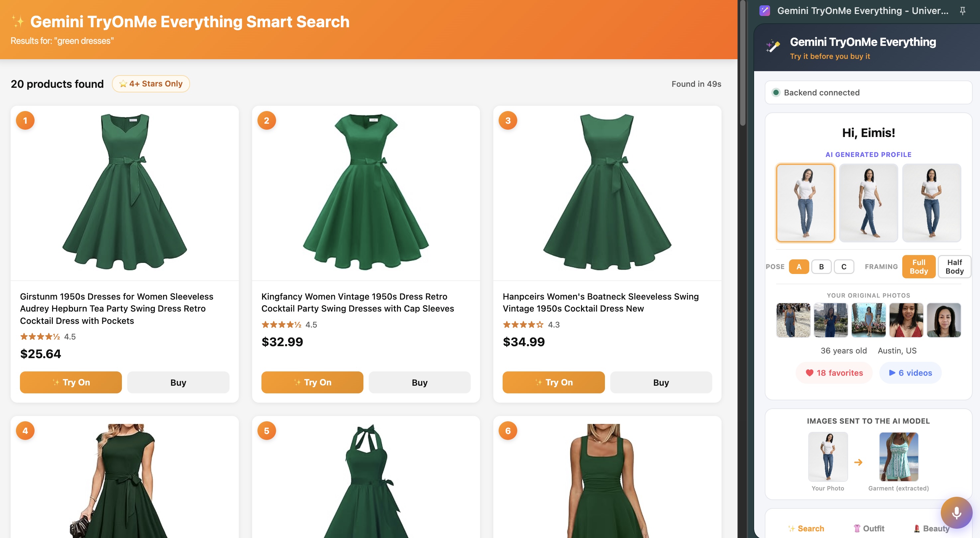Viewport: 980px width, 538px height.
Task: Open the 18 favorites heart chip
Action: click(834, 373)
